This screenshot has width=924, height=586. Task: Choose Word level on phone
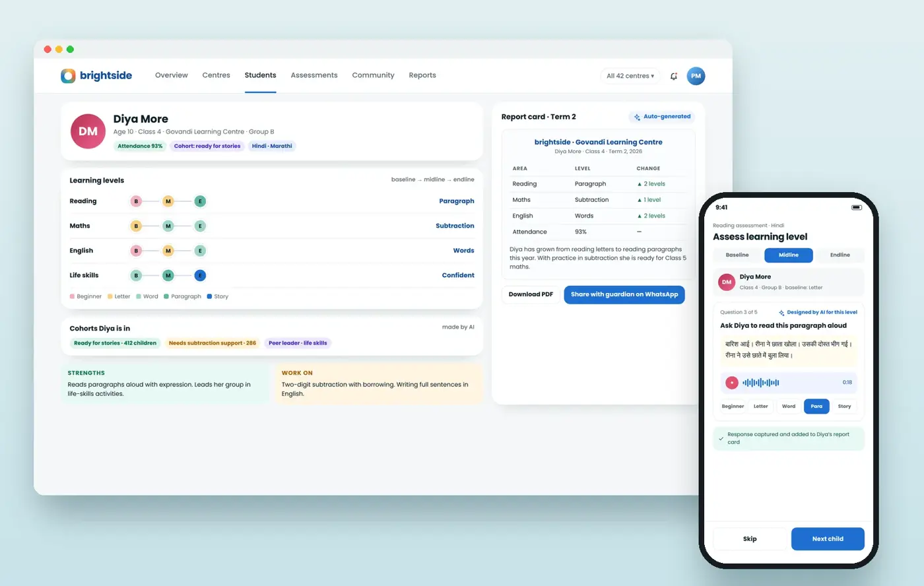(x=789, y=407)
